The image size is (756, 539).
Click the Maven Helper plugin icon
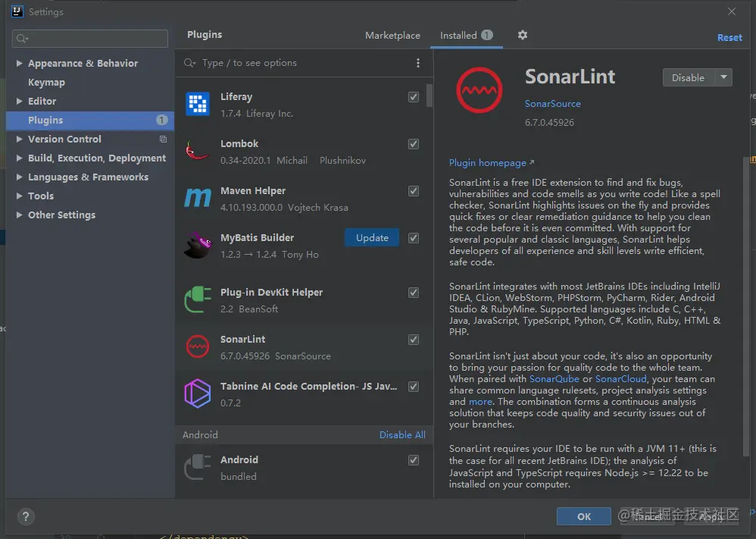tap(198, 198)
